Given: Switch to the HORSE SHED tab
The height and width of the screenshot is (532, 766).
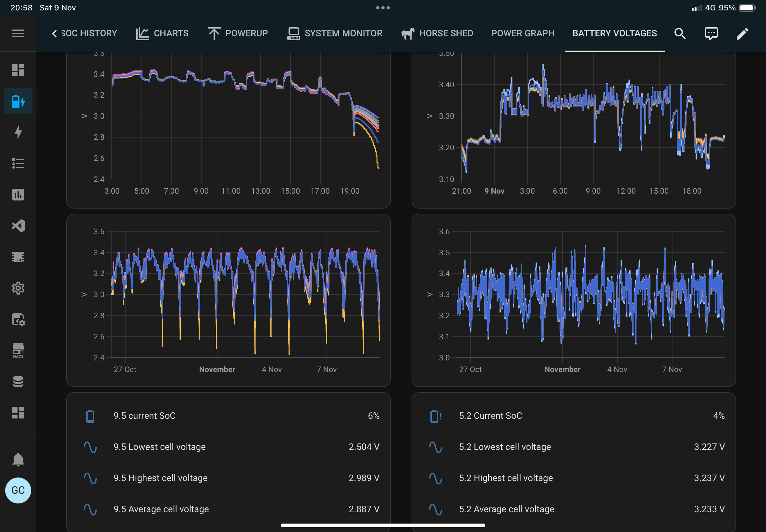Looking at the screenshot, I should pos(437,33).
